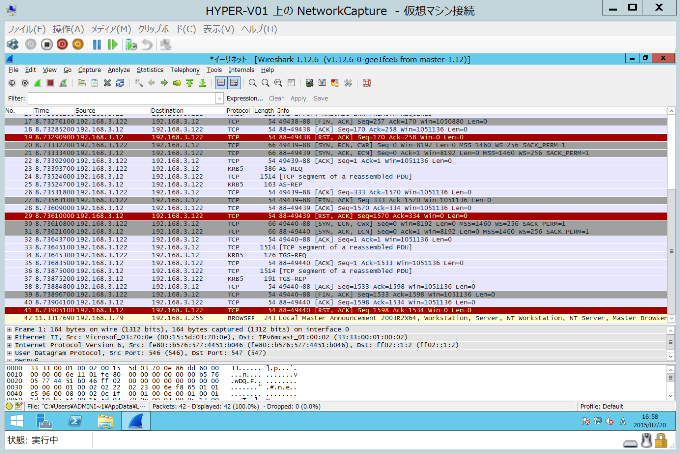Send Ctrl+Alt+Del via Hyper-V toolbar icon
This screenshot has width=680, height=454.
pos(13,44)
